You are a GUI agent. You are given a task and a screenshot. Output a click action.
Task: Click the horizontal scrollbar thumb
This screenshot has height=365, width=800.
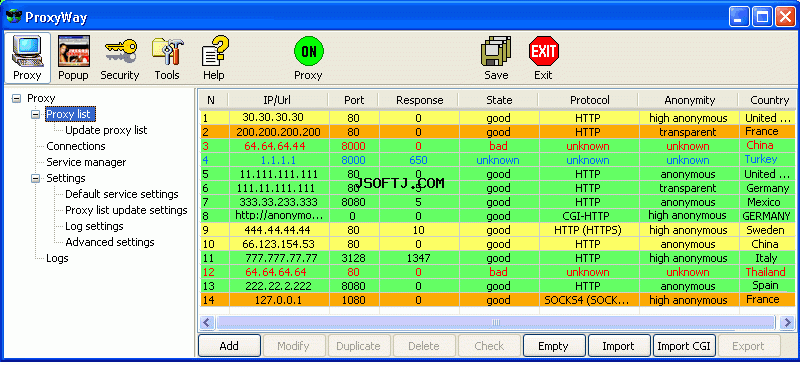495,322
